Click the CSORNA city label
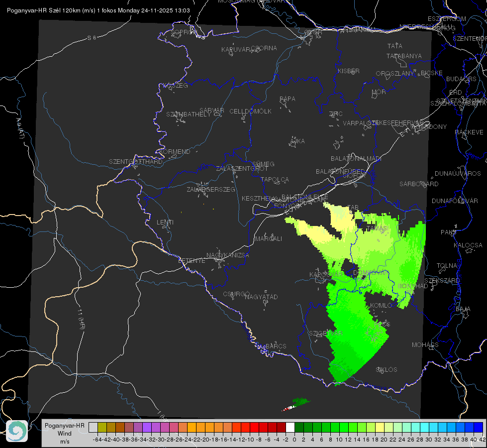Screen dimensions: 487x448 (264, 48)
